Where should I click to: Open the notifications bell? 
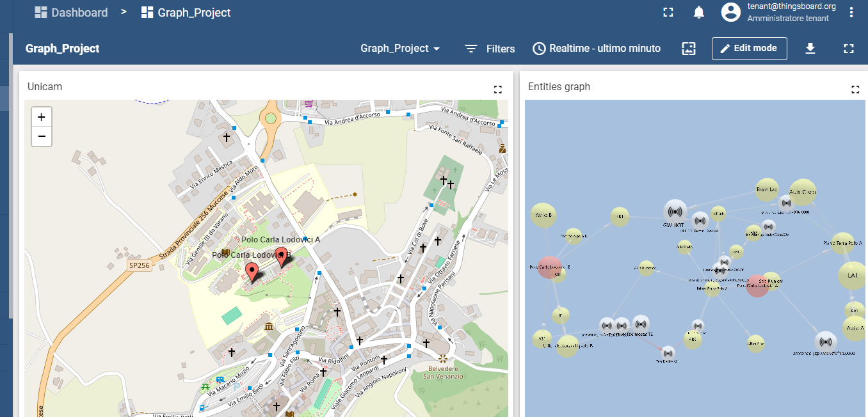(x=699, y=12)
